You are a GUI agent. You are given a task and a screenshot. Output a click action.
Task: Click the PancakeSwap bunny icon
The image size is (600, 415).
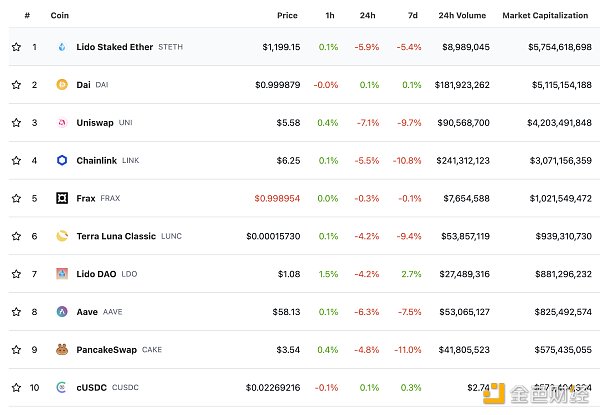pos(62,350)
